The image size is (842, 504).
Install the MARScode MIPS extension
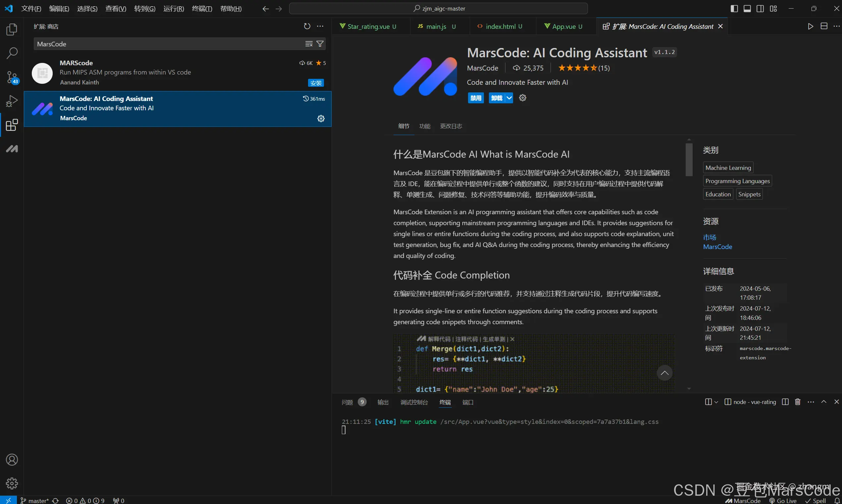point(316,83)
